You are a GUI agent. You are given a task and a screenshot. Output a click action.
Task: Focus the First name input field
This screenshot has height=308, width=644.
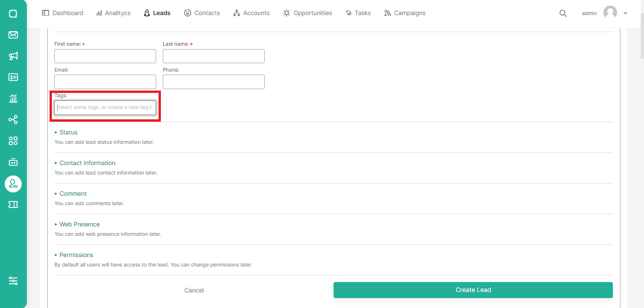pyautogui.click(x=105, y=56)
